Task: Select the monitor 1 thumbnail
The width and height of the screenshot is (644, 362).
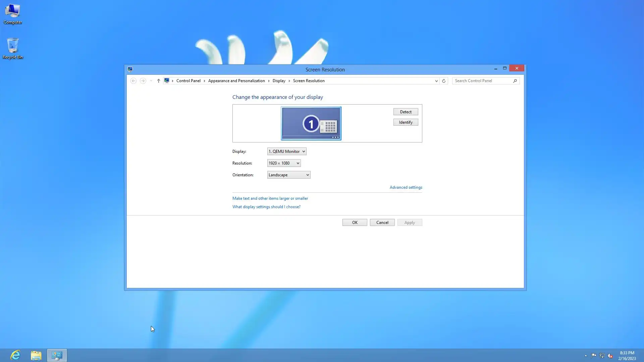Action: click(x=311, y=123)
